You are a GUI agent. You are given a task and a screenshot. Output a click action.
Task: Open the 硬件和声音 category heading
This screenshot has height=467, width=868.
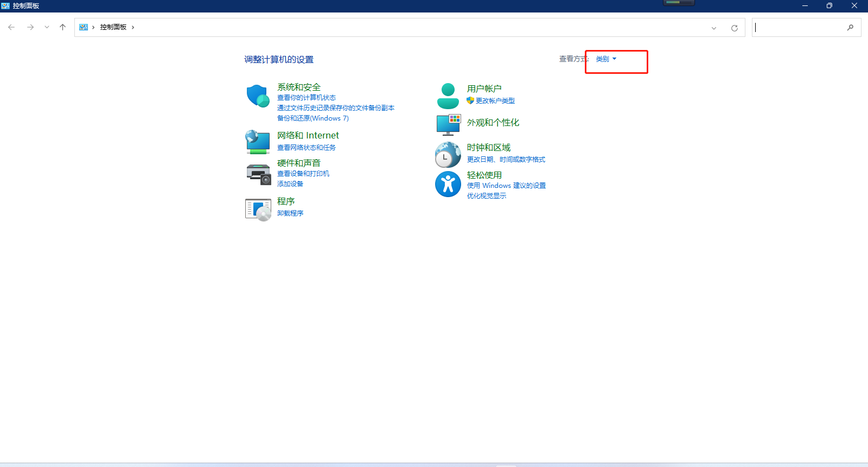[x=299, y=163]
